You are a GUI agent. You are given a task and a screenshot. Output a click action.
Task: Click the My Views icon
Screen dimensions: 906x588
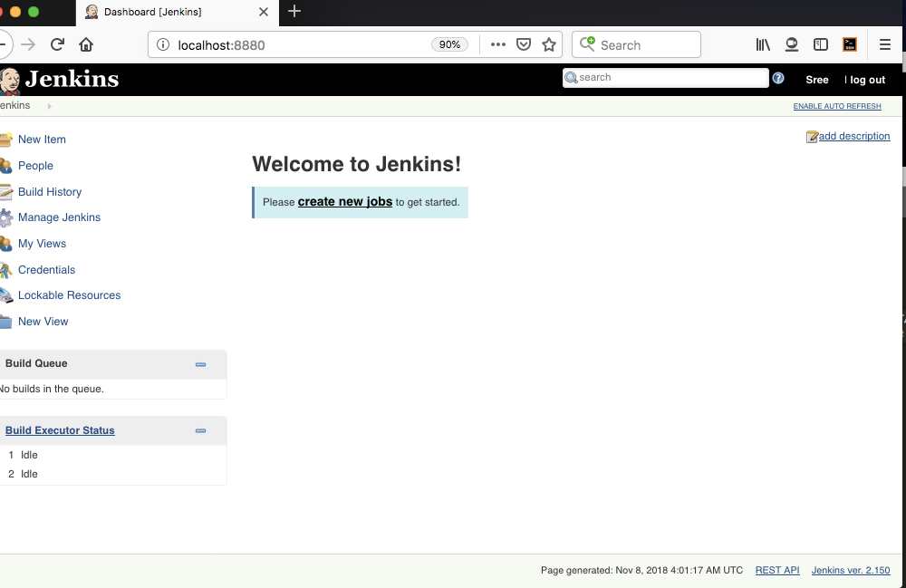5,244
